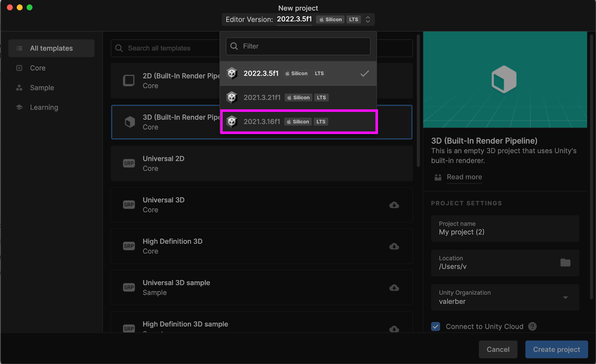Click the All templates list icon
The width and height of the screenshot is (596, 364).
click(19, 48)
